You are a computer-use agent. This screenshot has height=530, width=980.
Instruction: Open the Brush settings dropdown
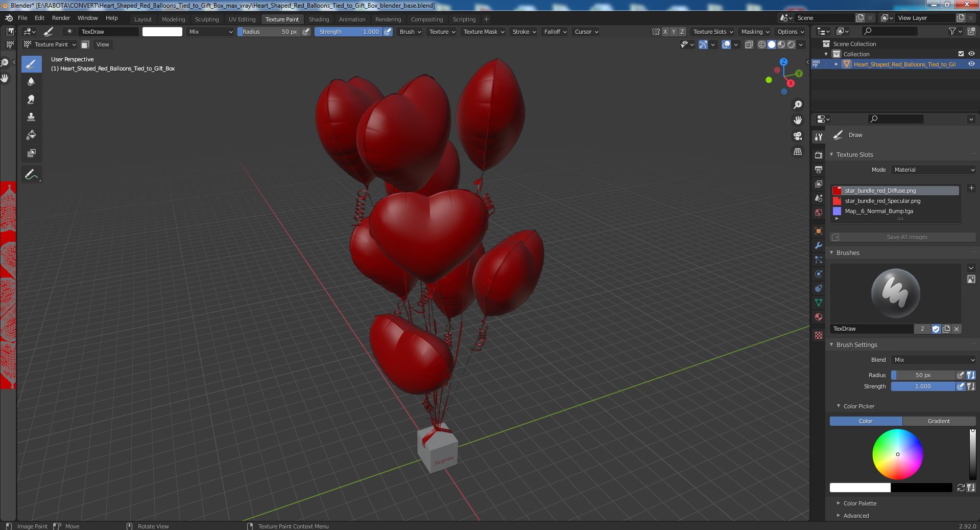(410, 32)
